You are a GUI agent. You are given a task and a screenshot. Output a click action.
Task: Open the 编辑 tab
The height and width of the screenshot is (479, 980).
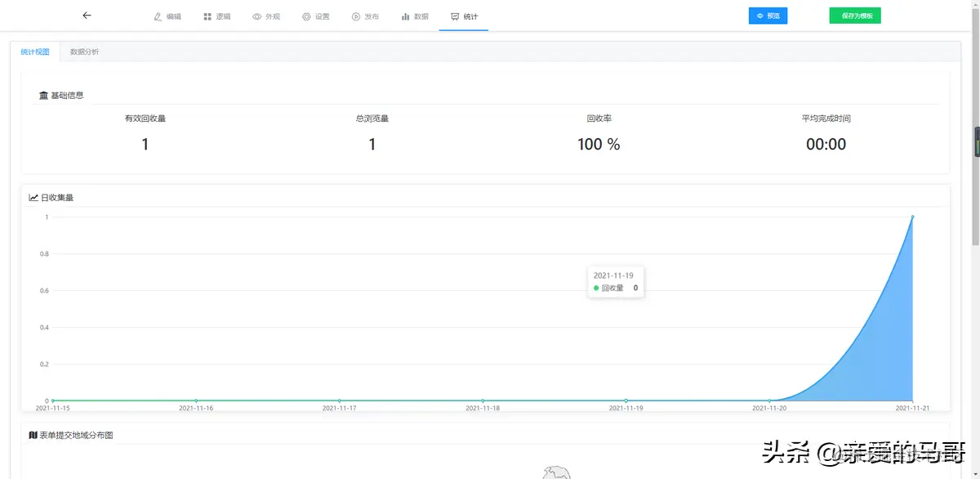167,16
